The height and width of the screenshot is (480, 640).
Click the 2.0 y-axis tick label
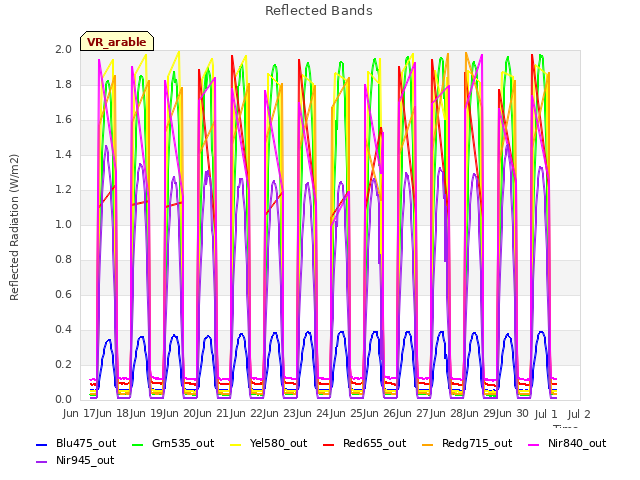(63, 49)
